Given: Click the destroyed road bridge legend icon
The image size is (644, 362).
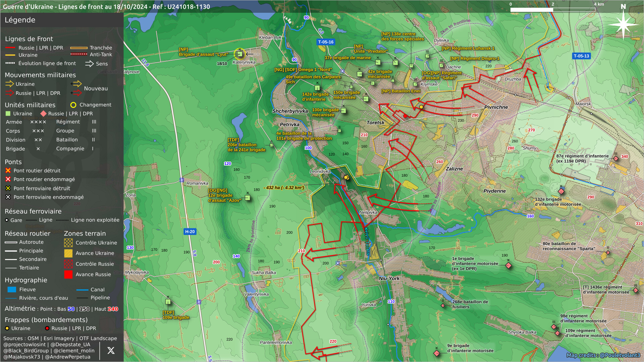Looking at the screenshot, I should tap(8, 171).
